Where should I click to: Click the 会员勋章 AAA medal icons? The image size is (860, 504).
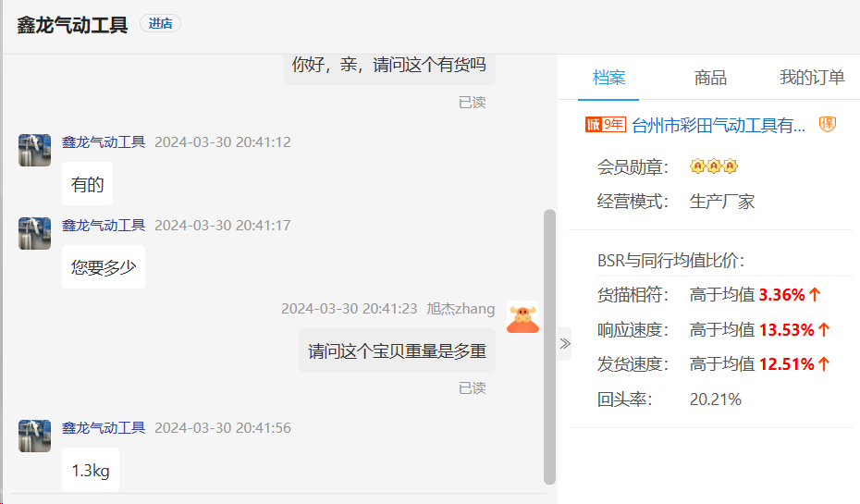[714, 166]
